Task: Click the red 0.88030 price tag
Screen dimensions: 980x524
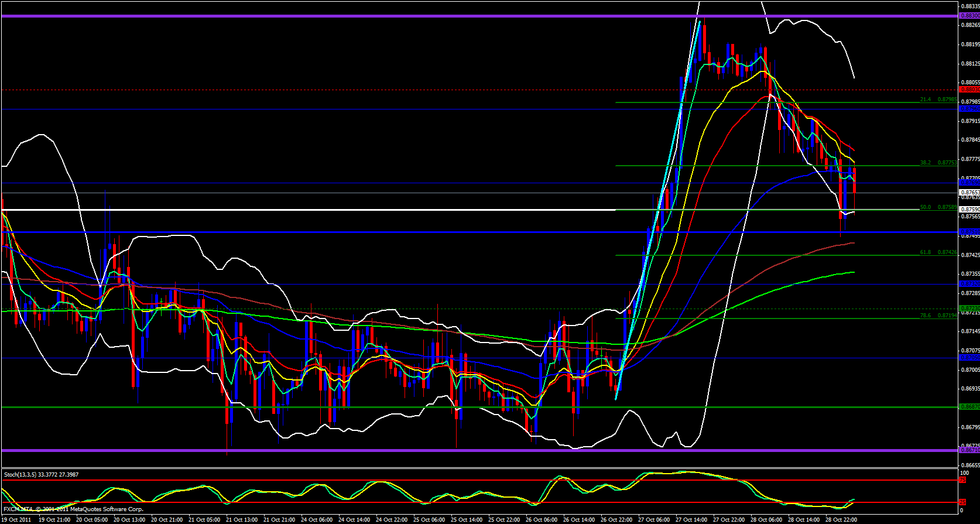Action: 969,90
